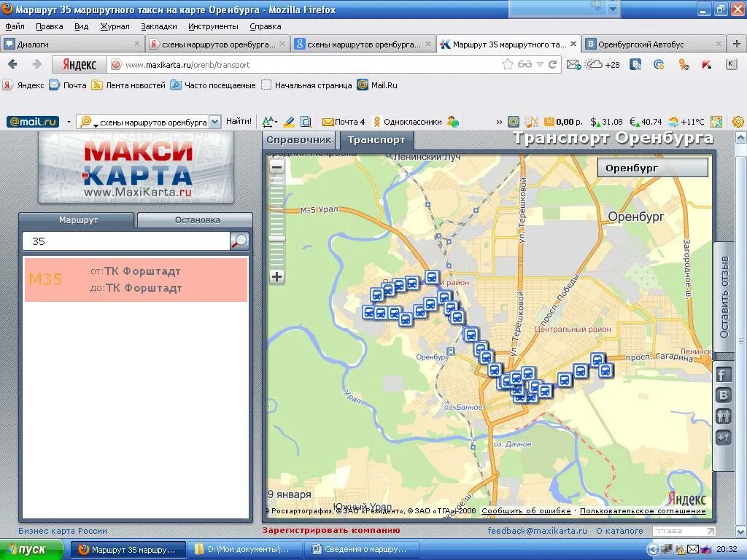Click the Часто посещаемые bookmark
Screen dimensions: 747x560
point(214,85)
